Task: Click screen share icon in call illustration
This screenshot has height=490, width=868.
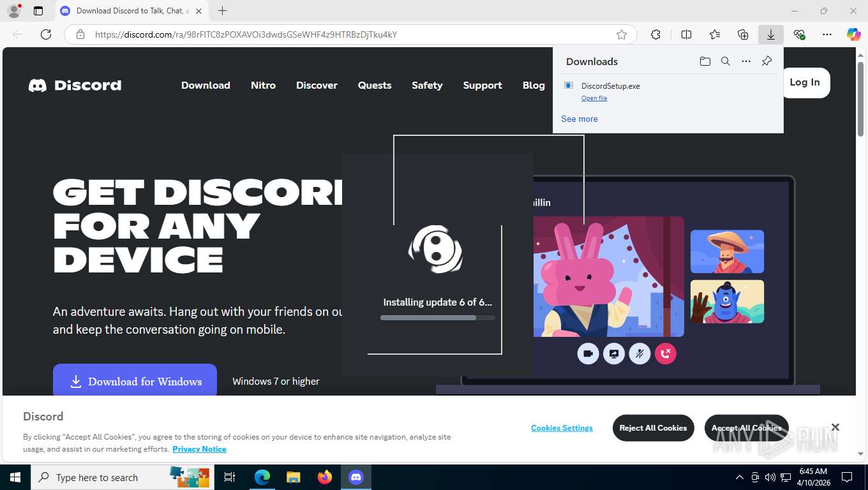Action: (x=614, y=353)
